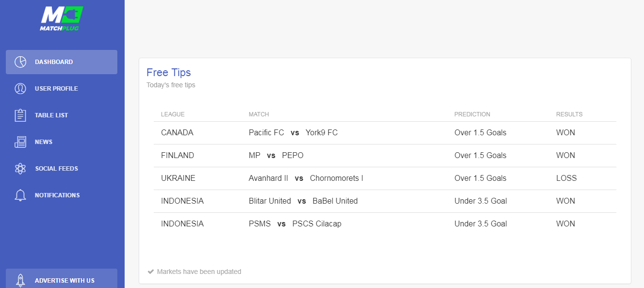Viewport: 644px width, 288px height.
Task: Click the Markets have been updated checkmark
Action: coord(151,272)
